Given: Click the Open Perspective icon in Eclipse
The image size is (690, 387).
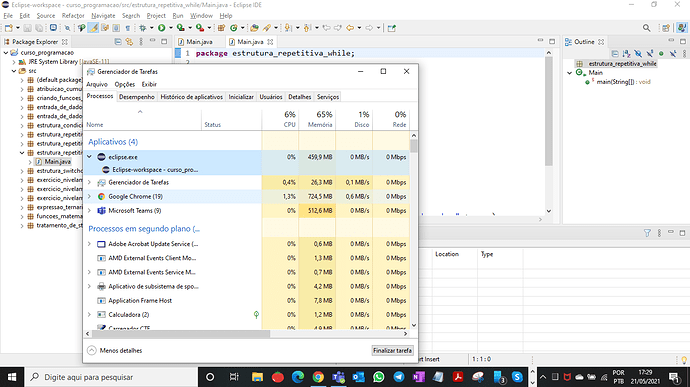Looking at the screenshot, I should (x=666, y=28).
